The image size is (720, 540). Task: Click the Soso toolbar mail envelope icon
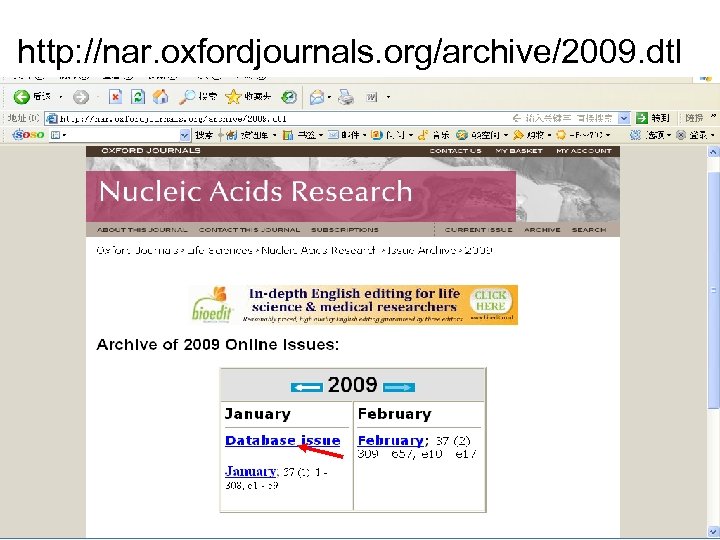click(333, 135)
